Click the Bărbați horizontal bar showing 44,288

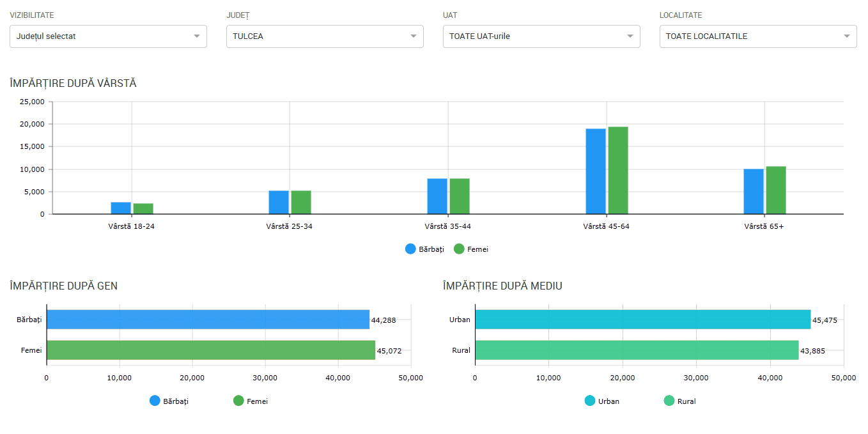coord(208,320)
